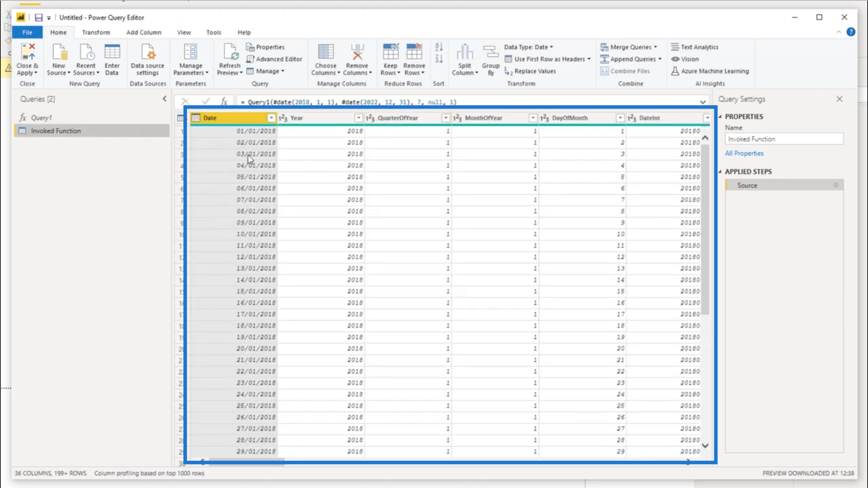This screenshot has height=488, width=868.
Task: Select the Invoked Function query item
Action: pyautogui.click(x=56, y=130)
